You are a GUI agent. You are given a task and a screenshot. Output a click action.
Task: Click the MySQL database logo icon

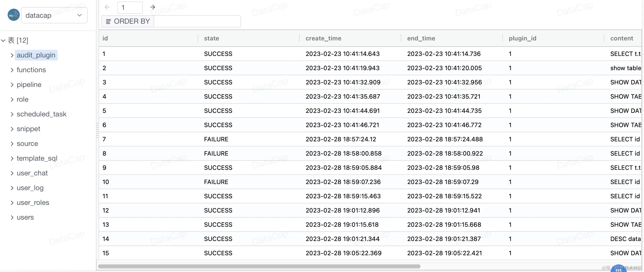pos(14,15)
